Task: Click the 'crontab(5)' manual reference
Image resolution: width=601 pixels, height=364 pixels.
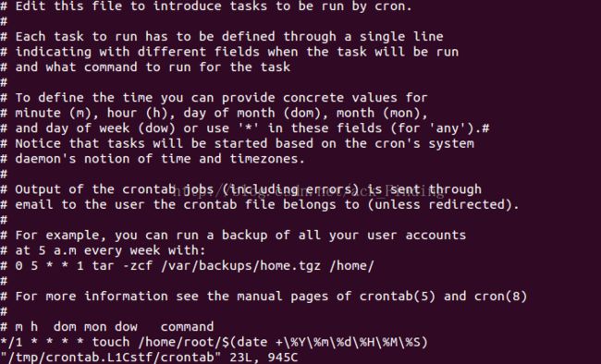Action: coord(397,297)
